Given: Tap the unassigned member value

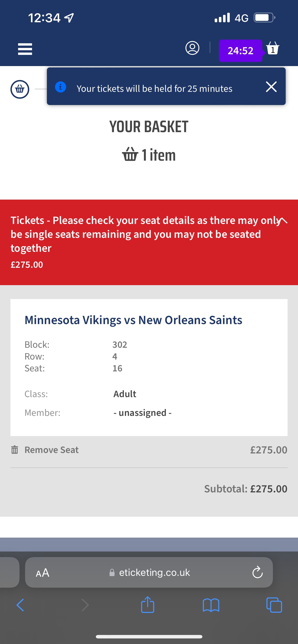Looking at the screenshot, I should point(142,413).
